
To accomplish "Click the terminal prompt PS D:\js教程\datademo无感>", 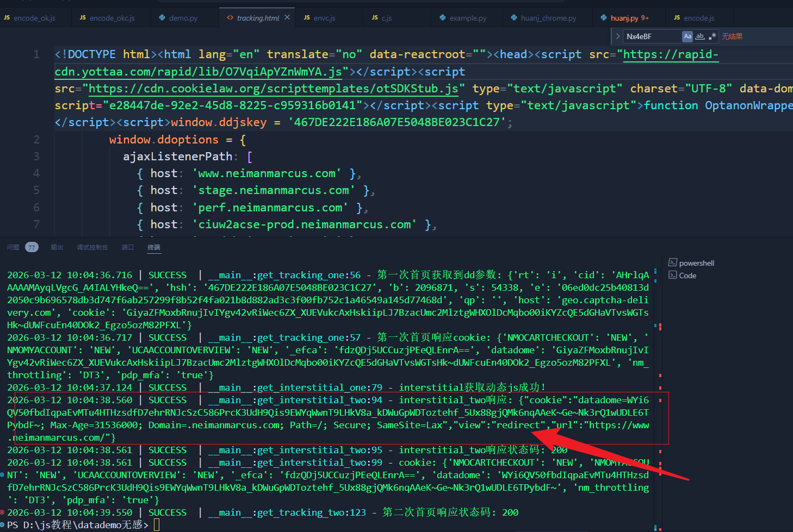I will click(78, 524).
